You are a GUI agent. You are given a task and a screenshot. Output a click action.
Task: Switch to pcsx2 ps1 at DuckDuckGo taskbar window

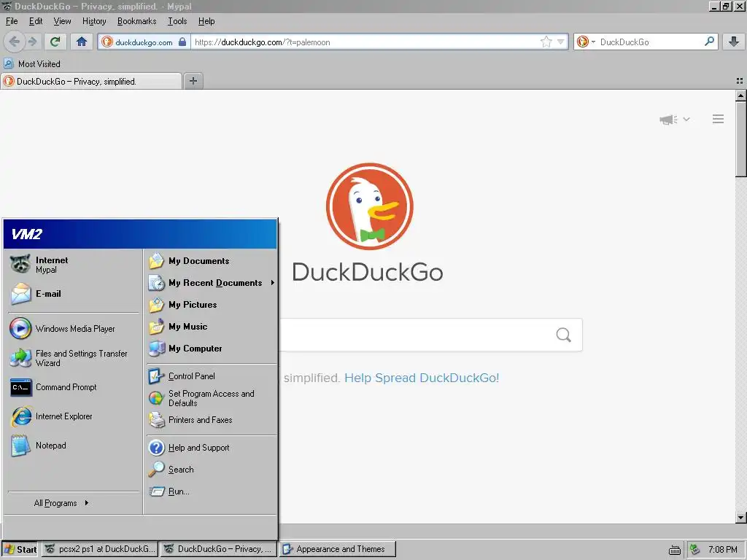(x=99, y=549)
